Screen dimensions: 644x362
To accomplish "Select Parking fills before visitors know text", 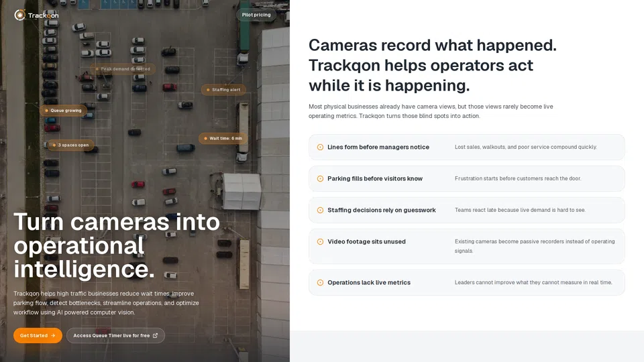I will 375,178.
